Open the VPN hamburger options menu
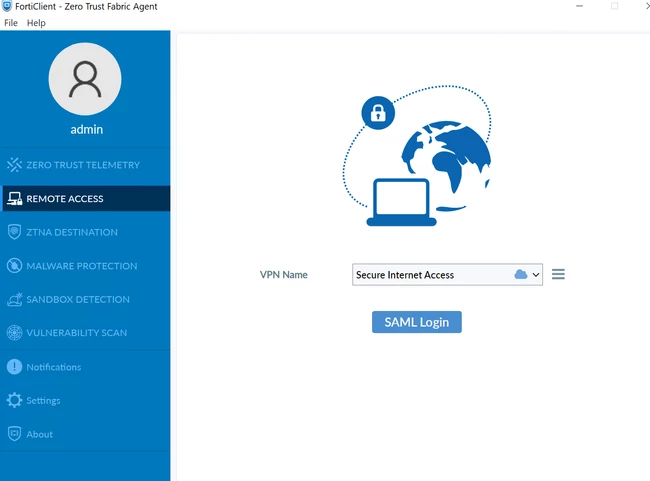The image size is (650, 481). tap(558, 274)
